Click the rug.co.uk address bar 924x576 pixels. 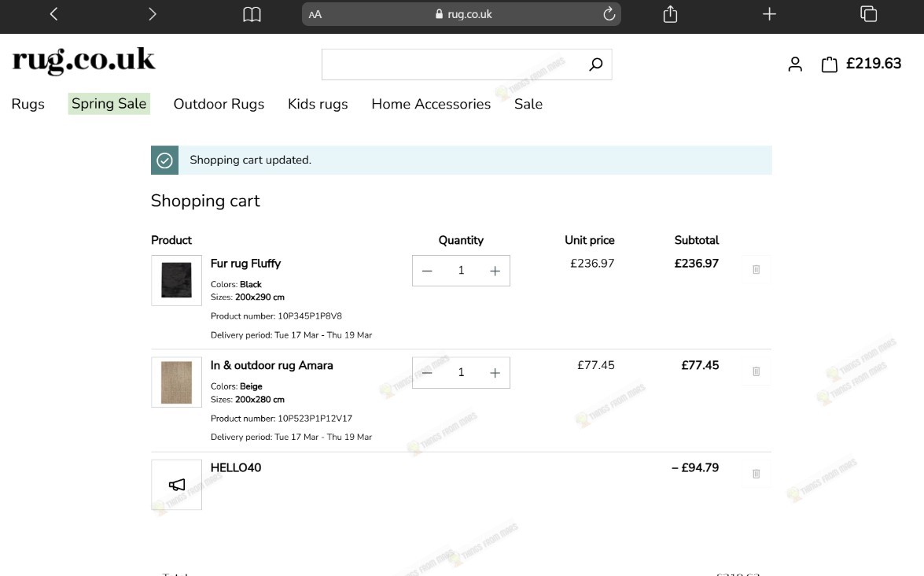coord(462,14)
